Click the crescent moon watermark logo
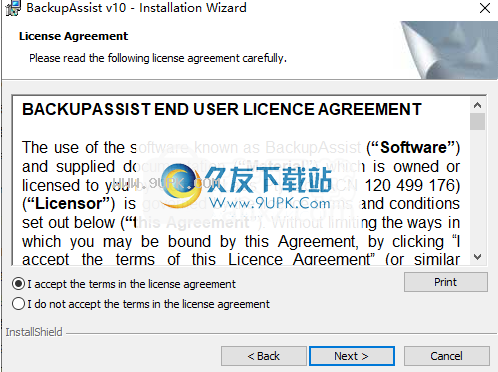The image size is (498, 372). tap(179, 186)
